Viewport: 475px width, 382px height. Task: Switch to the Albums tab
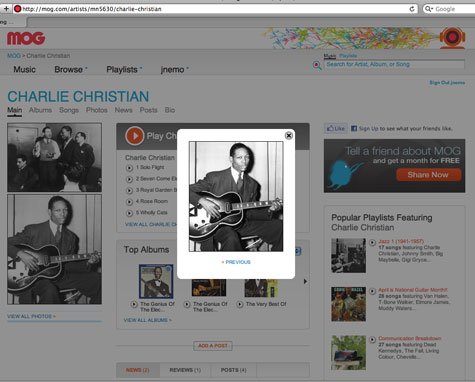tap(40, 110)
